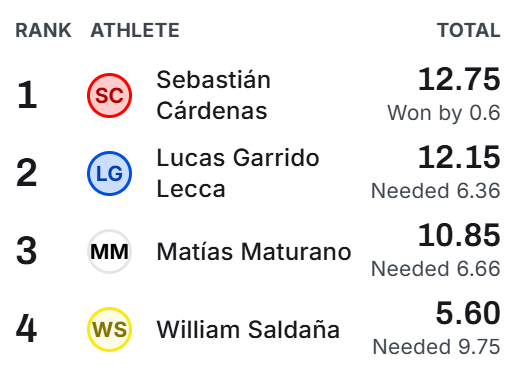Click the Won by 0.6 note
Screen dimensions: 516x371
click(x=444, y=113)
